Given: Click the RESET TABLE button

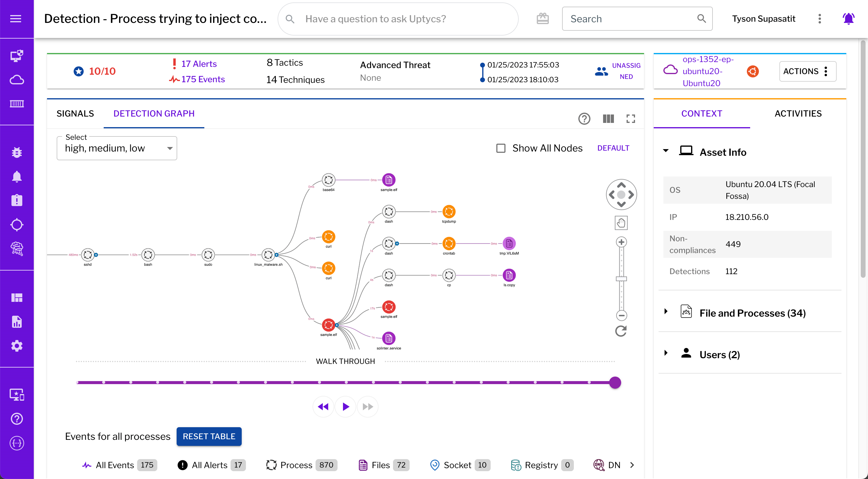Looking at the screenshot, I should tap(209, 436).
